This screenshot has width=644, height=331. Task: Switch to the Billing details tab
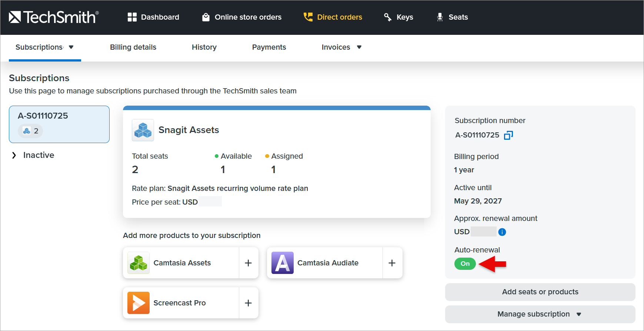click(x=133, y=47)
